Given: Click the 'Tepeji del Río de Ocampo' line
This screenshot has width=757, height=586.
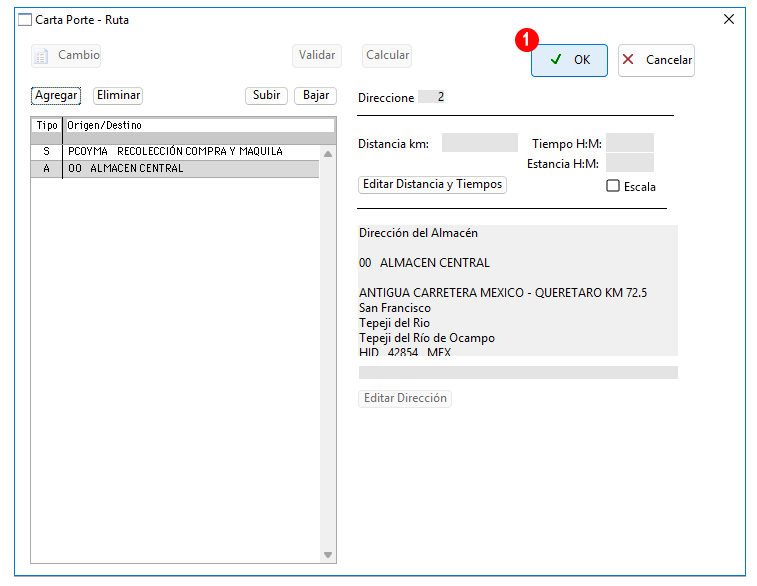Looking at the screenshot, I should click(x=427, y=338).
